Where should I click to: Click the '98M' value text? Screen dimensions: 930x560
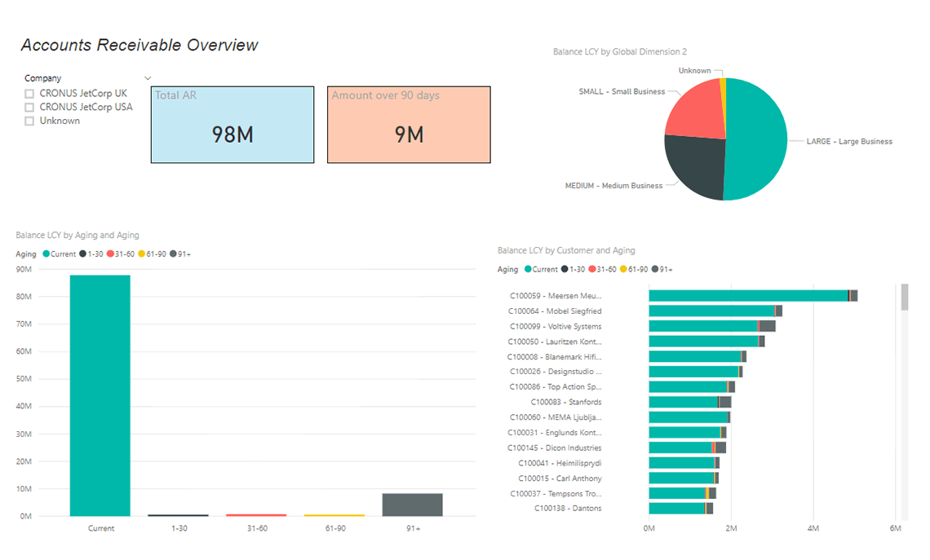232,135
